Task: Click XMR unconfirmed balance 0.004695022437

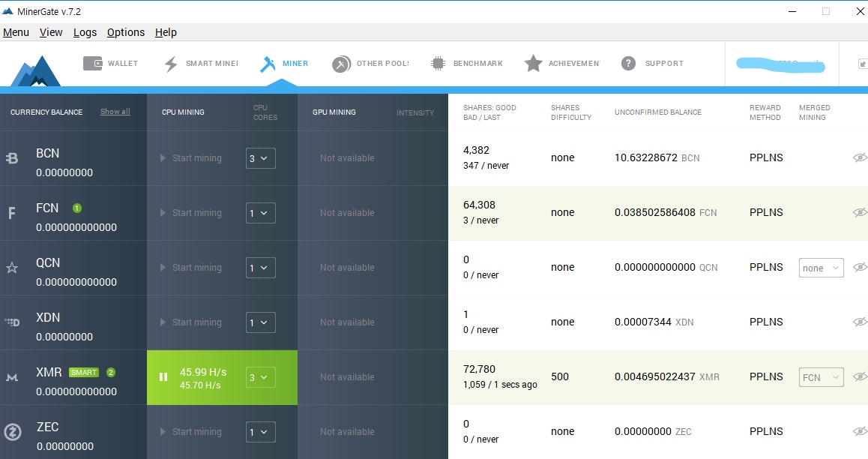Action: pos(655,377)
